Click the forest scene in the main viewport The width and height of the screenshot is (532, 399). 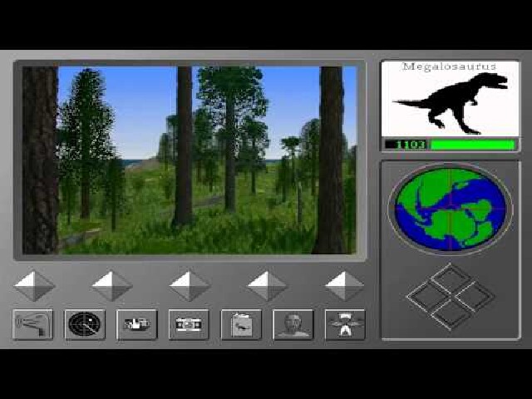click(x=190, y=160)
